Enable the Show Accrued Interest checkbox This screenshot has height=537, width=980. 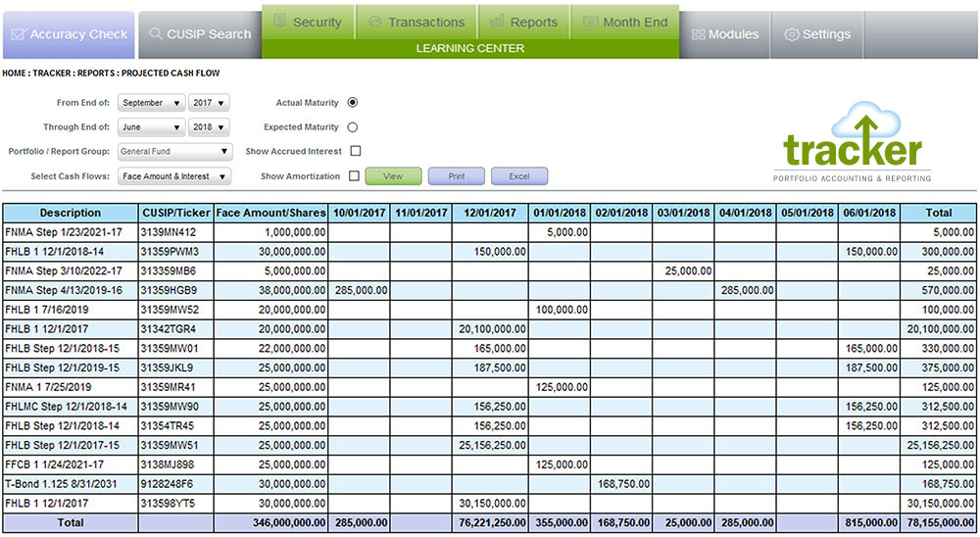(356, 151)
